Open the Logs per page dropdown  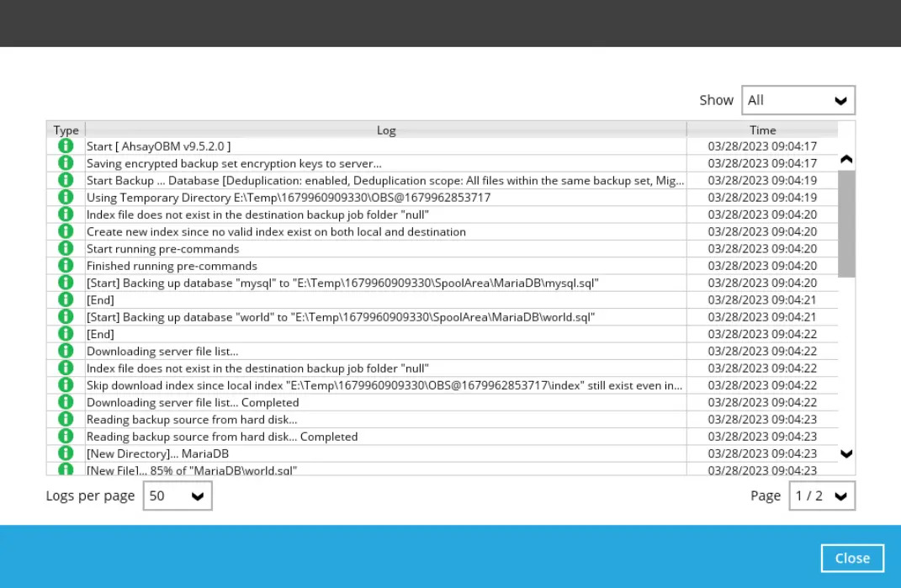tap(178, 496)
